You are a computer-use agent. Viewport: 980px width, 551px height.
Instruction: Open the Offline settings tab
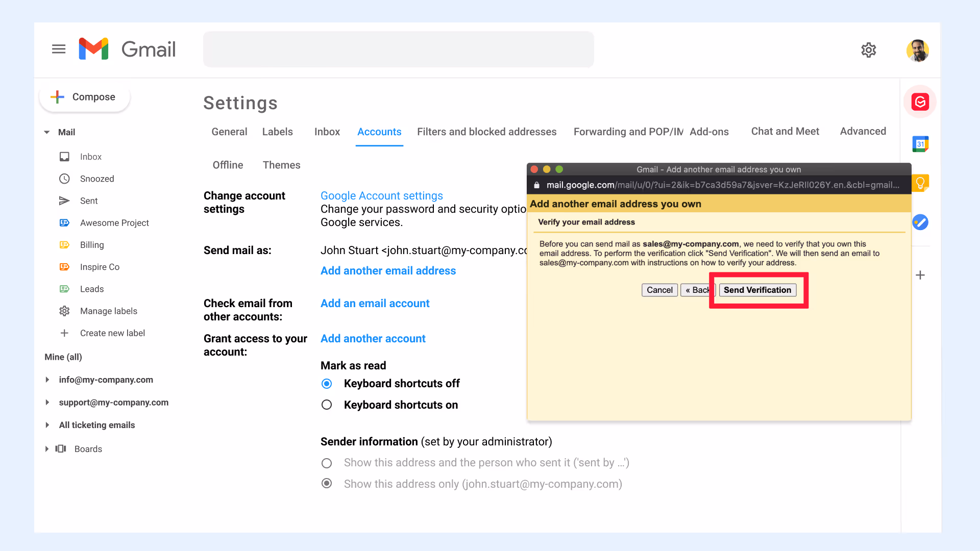(228, 165)
